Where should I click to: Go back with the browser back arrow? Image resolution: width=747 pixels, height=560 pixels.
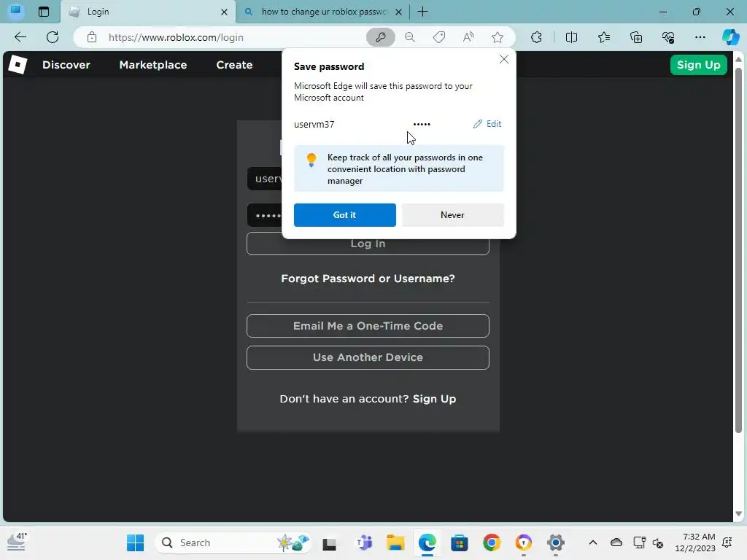tap(20, 37)
